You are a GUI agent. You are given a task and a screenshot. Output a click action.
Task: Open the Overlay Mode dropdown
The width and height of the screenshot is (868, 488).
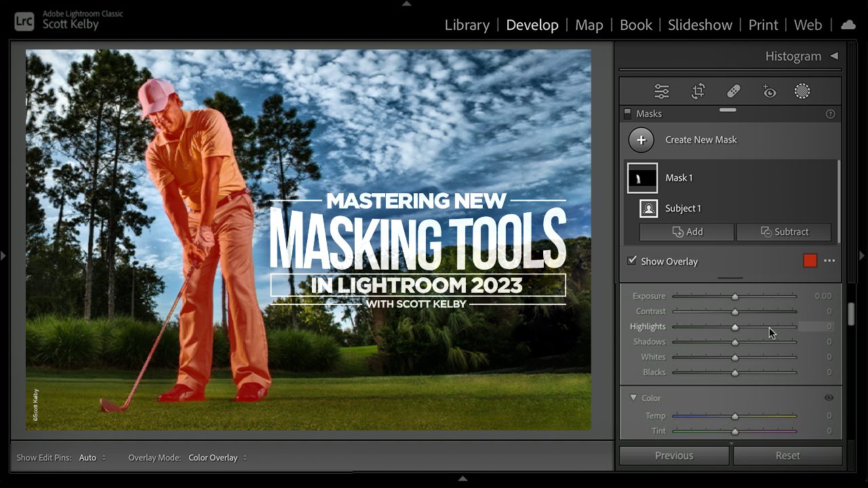pos(218,457)
